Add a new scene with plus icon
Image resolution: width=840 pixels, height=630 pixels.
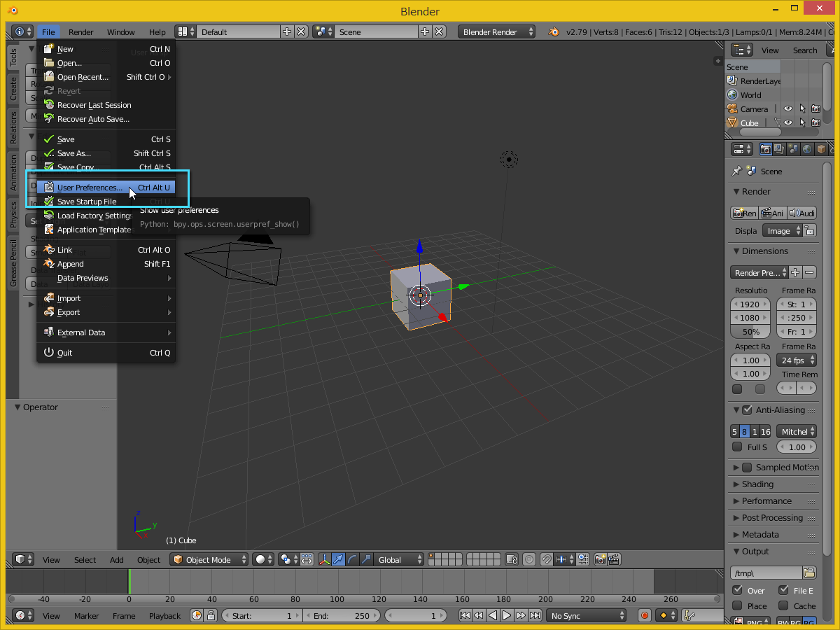pyautogui.click(x=425, y=32)
